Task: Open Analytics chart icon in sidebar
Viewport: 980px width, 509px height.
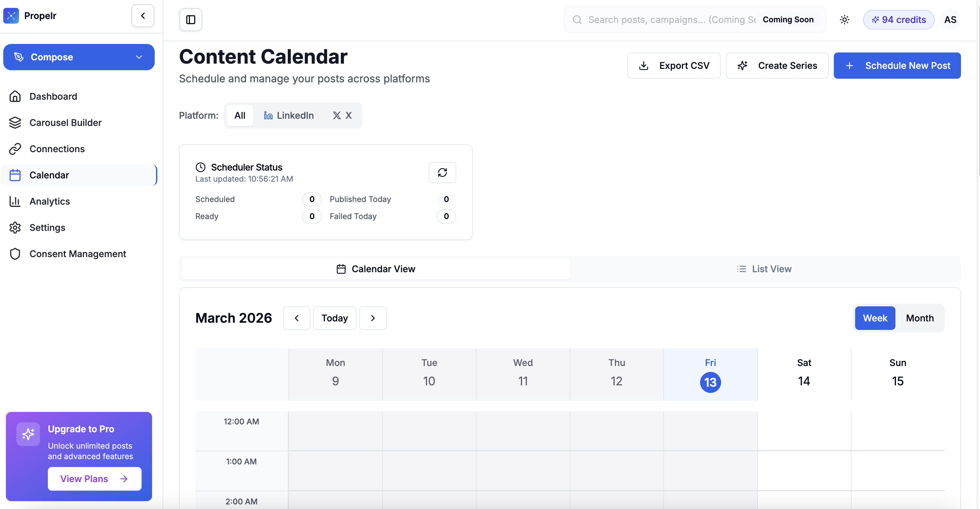Action: click(15, 201)
